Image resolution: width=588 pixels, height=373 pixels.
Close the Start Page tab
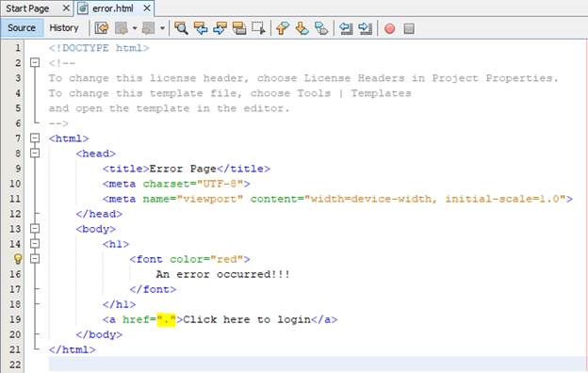click(66, 8)
